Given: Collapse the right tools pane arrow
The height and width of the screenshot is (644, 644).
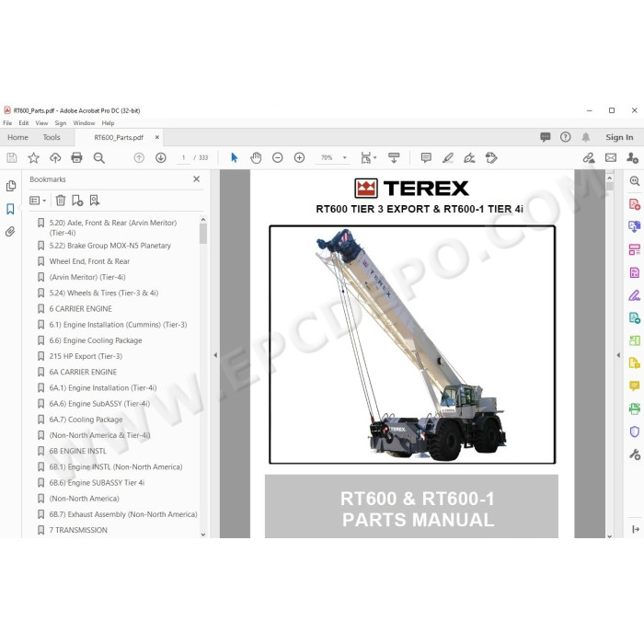Looking at the screenshot, I should coord(618,355).
